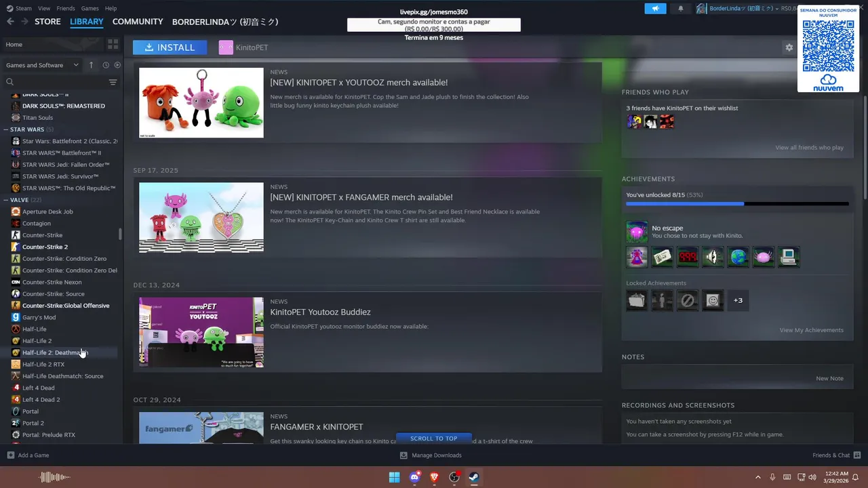Open the FANGAMER merch news thumbnail
Image resolution: width=868 pixels, height=488 pixels.
click(x=201, y=218)
